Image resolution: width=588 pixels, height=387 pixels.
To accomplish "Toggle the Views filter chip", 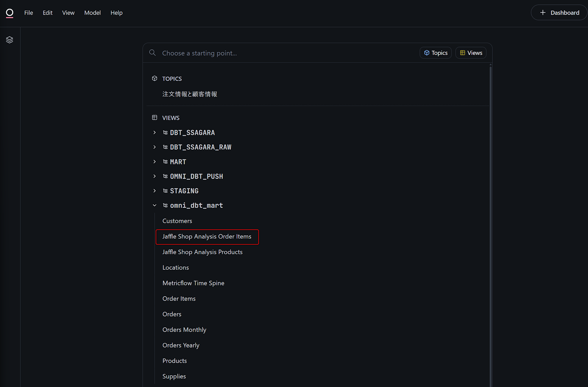I will (x=471, y=53).
